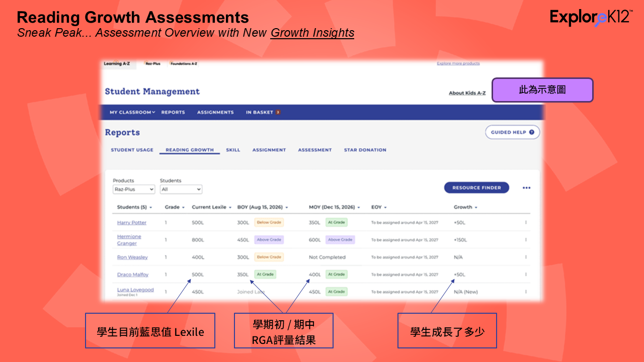Open row options for Hermione Granger
The height and width of the screenshot is (362, 644).
tap(526, 240)
